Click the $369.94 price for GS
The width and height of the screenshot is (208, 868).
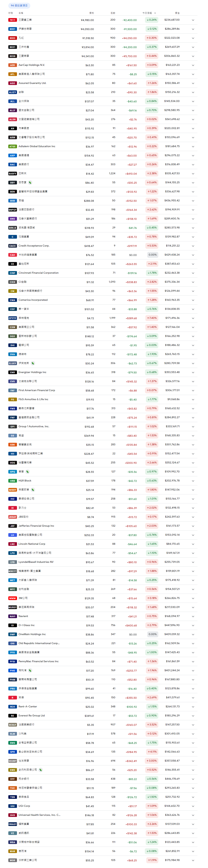pos(89,436)
